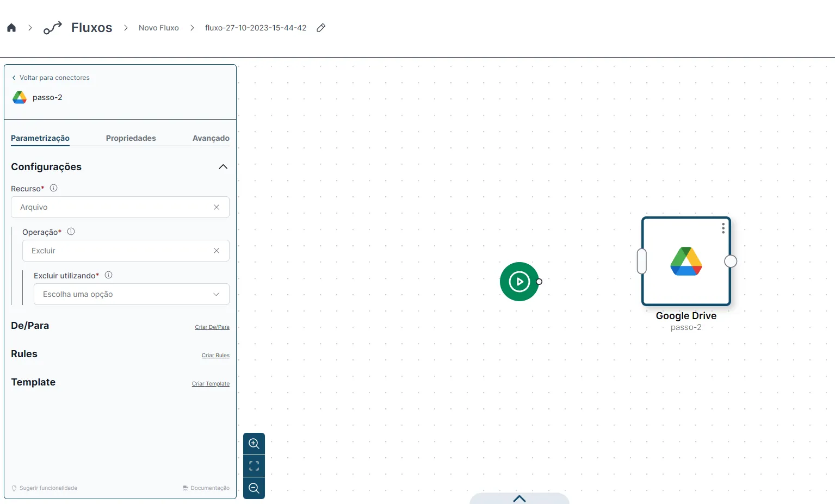Image resolution: width=835 pixels, height=504 pixels.
Task: Clear the Excluir operation selection
Action: 217,251
